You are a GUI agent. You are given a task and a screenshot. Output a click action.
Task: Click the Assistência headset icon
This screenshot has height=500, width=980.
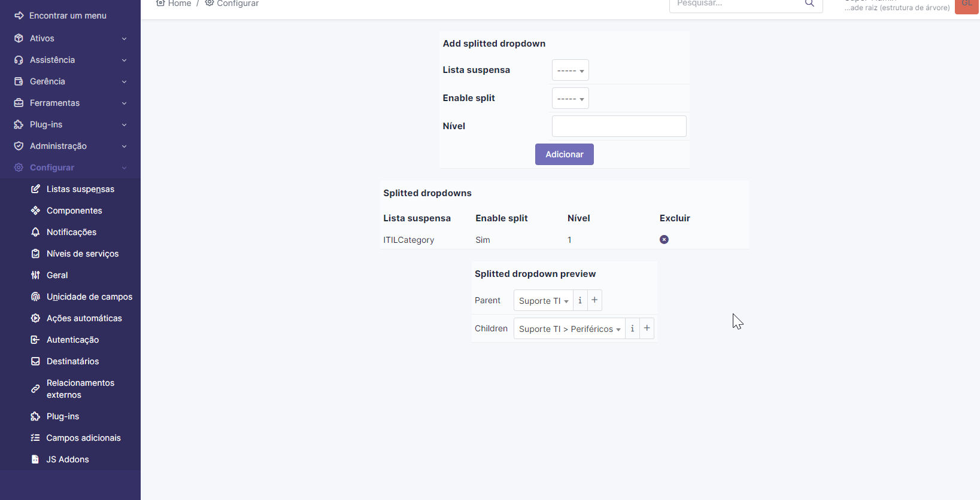tap(19, 60)
